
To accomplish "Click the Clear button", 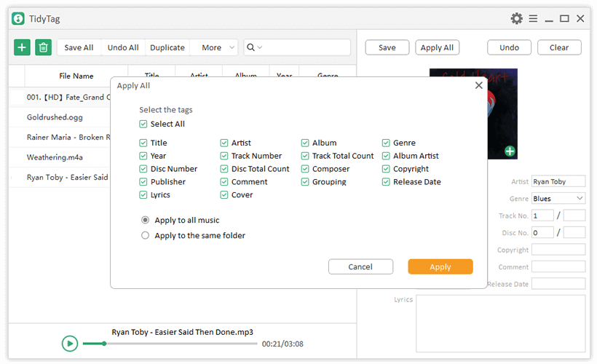I will point(559,47).
